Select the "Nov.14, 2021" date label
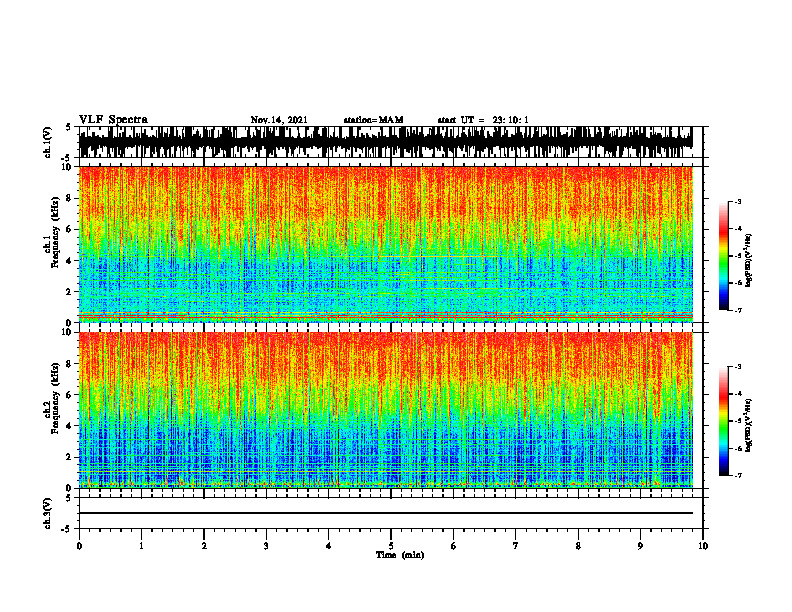792x612 pixels. (279, 120)
